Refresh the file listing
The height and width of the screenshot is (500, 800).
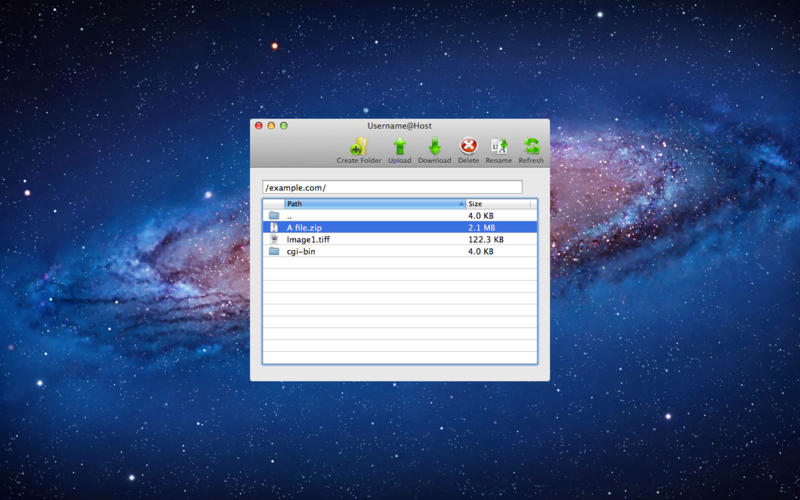click(x=531, y=147)
